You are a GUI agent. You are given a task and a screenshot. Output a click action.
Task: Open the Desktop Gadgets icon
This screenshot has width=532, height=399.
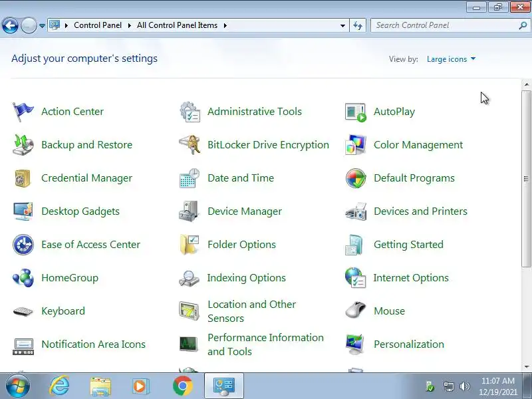[23, 211]
